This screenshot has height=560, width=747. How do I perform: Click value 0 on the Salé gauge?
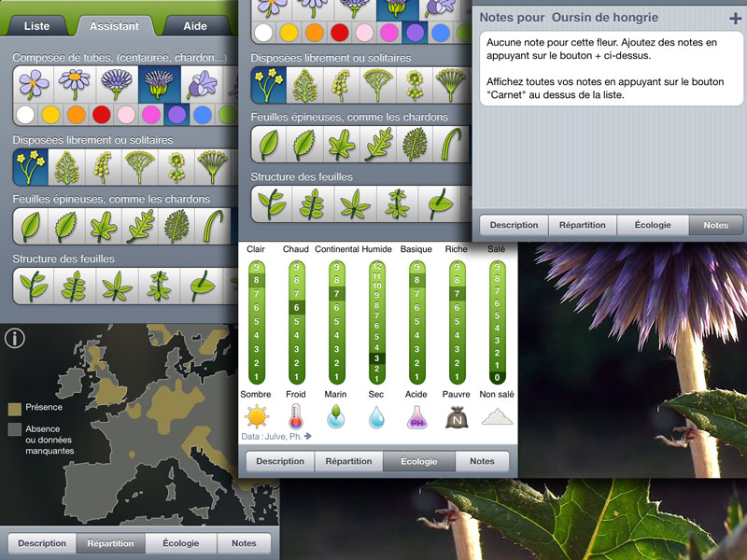497,377
